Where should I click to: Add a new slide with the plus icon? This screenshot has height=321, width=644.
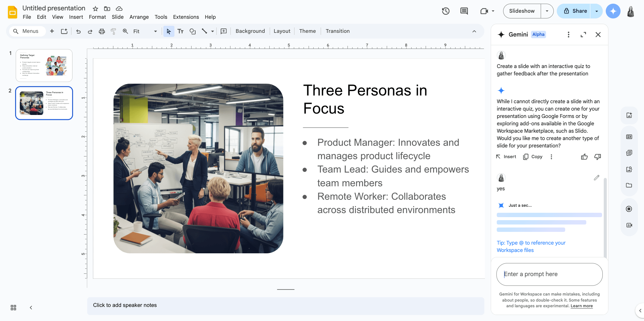52,31
